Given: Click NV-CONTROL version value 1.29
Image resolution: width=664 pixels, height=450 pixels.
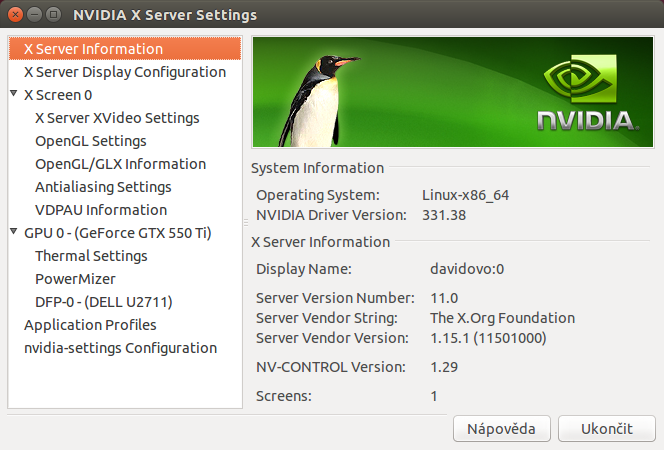Looking at the screenshot, I should click(x=444, y=367).
